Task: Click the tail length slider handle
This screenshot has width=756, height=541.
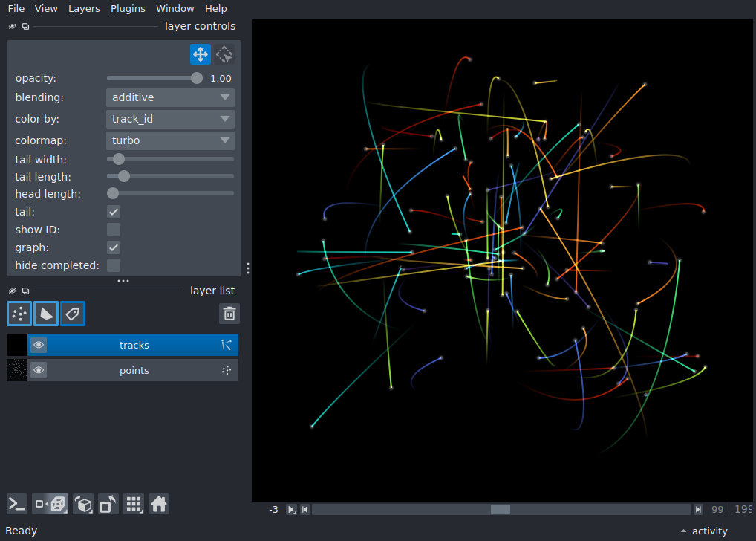Action: tap(124, 176)
